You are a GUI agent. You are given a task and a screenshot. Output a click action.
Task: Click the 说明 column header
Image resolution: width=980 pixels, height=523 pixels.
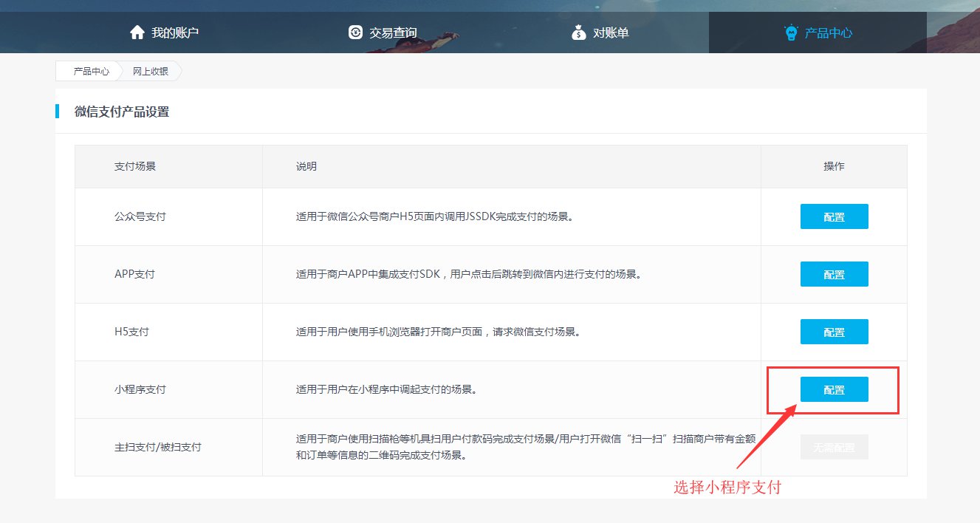pos(306,166)
